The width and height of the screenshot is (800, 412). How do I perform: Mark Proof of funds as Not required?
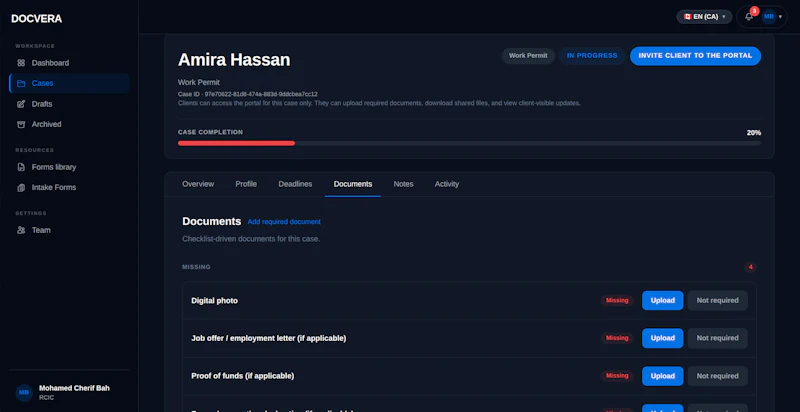point(717,376)
